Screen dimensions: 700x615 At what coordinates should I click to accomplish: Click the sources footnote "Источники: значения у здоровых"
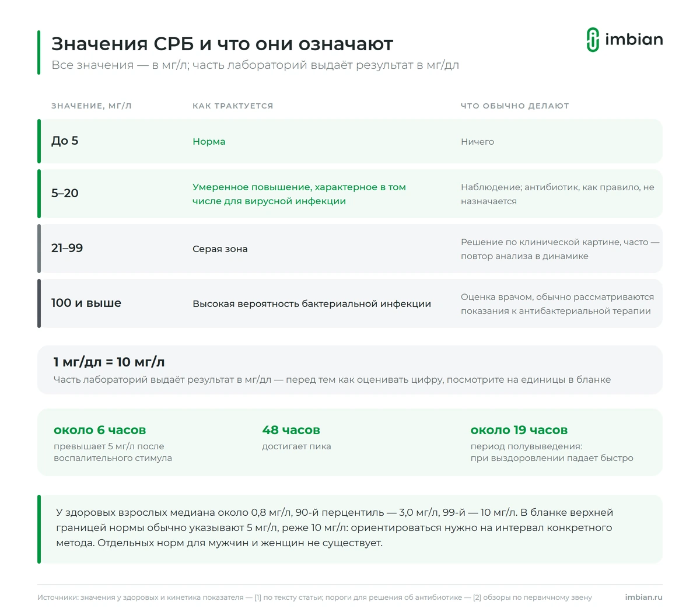314,597
